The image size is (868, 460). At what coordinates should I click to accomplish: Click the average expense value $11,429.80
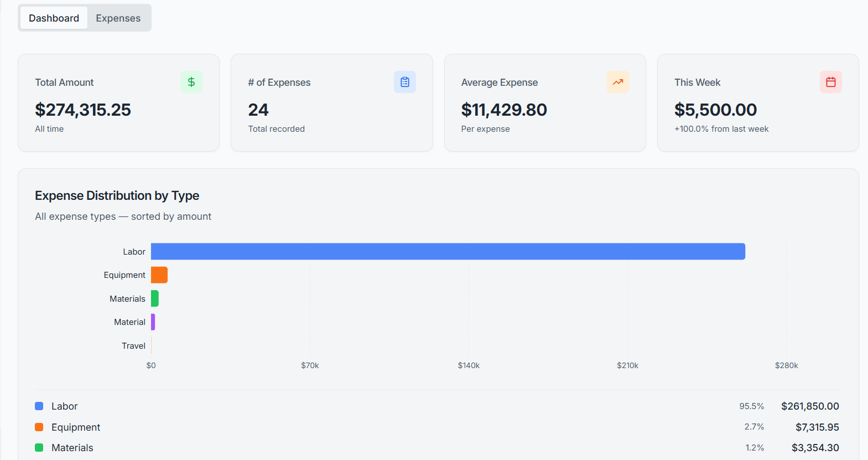coord(504,110)
